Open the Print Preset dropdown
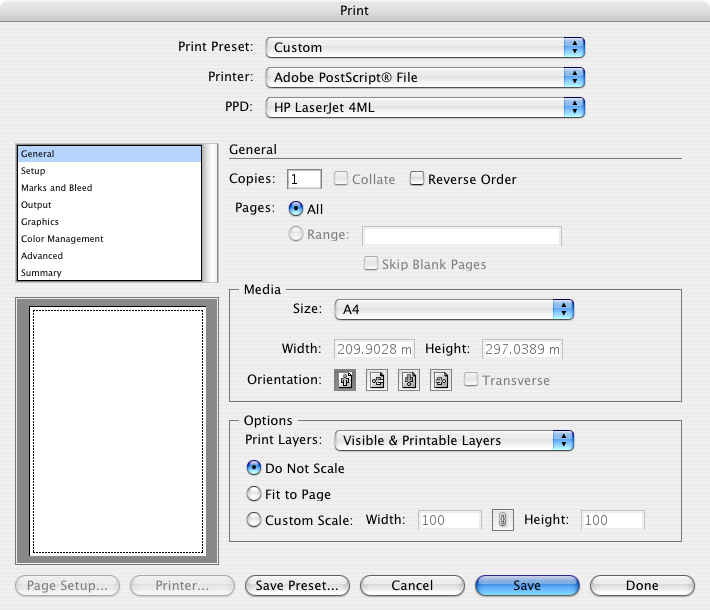The image size is (710, 610). coord(425,47)
